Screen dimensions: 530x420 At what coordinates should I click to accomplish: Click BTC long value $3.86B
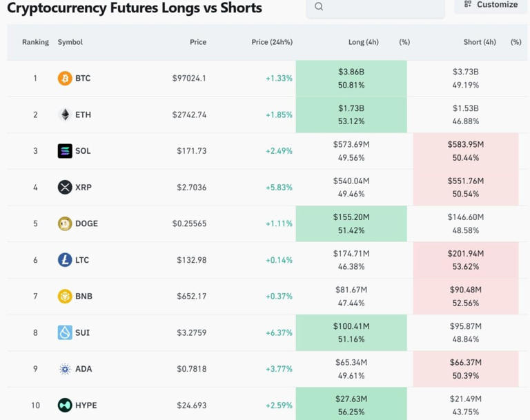tap(351, 72)
